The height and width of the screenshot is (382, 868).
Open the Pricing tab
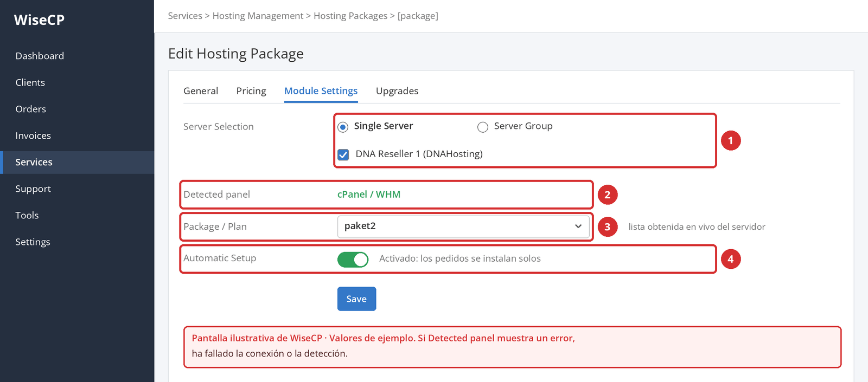pyautogui.click(x=251, y=91)
